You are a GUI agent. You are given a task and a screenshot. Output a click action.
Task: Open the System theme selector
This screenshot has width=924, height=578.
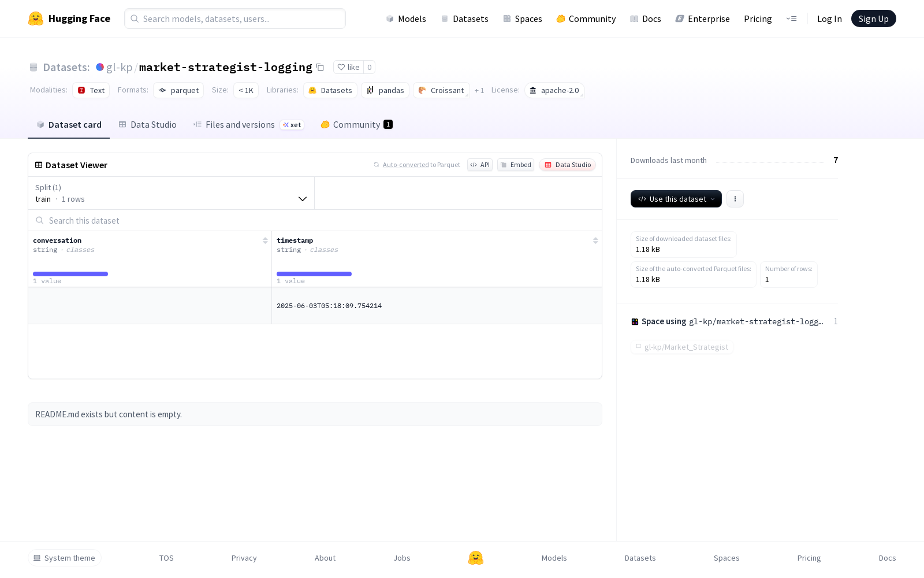65,558
